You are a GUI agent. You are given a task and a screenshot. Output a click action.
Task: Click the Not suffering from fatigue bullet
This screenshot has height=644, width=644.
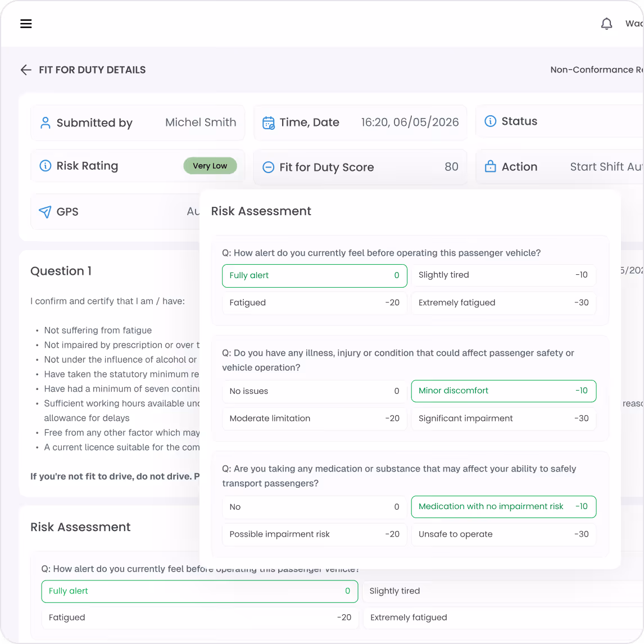[98, 330]
